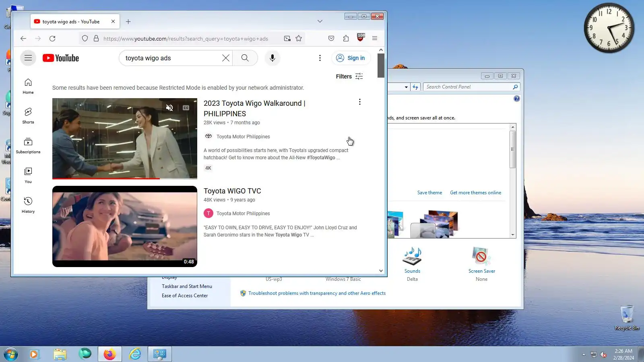Click the YouTube page vertical scrollbar thumb
The width and height of the screenshot is (644, 362).
pos(381,65)
